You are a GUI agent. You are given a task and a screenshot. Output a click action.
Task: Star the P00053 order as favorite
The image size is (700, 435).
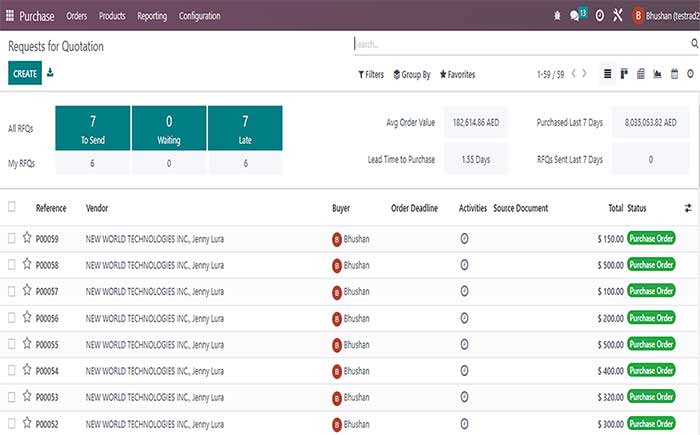pyautogui.click(x=27, y=396)
